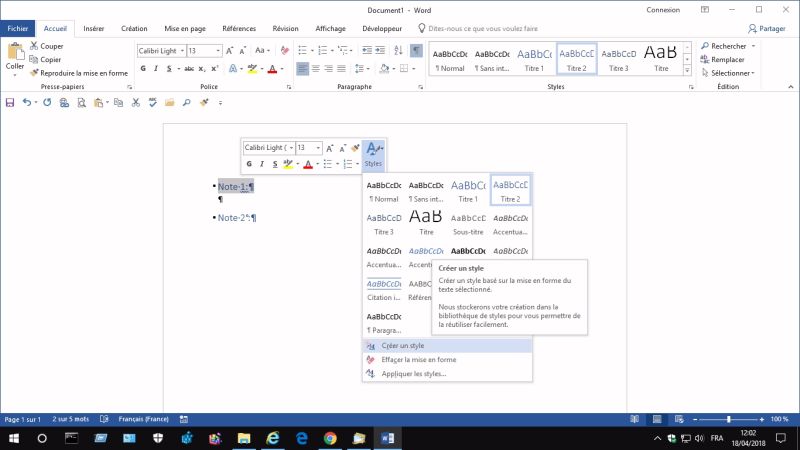Click Français (France) language status

point(143,419)
